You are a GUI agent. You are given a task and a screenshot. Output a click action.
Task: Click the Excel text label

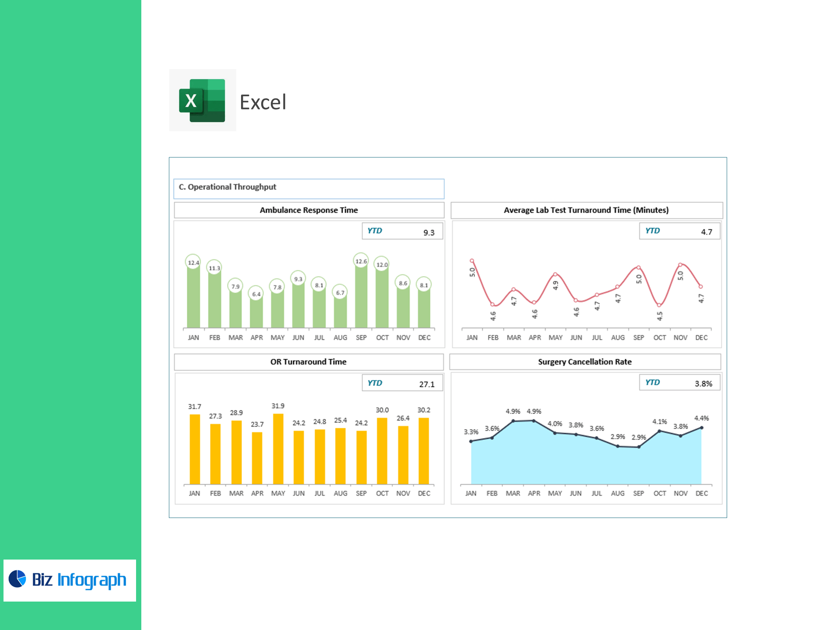263,102
